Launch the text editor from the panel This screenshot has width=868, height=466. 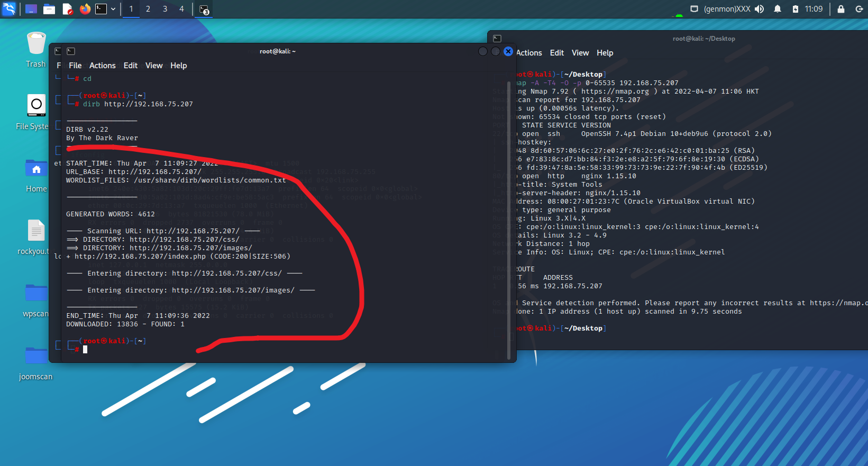pyautogui.click(x=67, y=9)
